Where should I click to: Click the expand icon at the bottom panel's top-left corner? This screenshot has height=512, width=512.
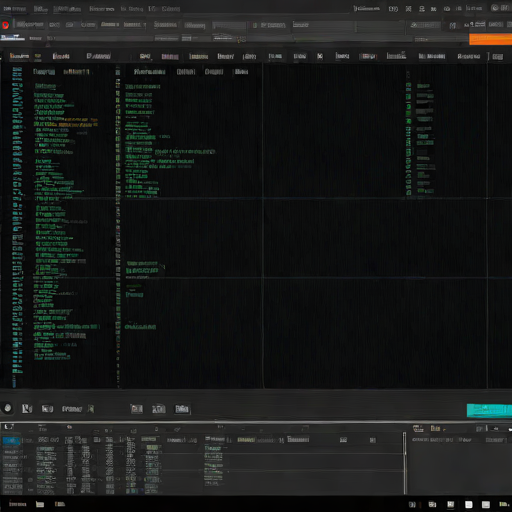(9, 427)
